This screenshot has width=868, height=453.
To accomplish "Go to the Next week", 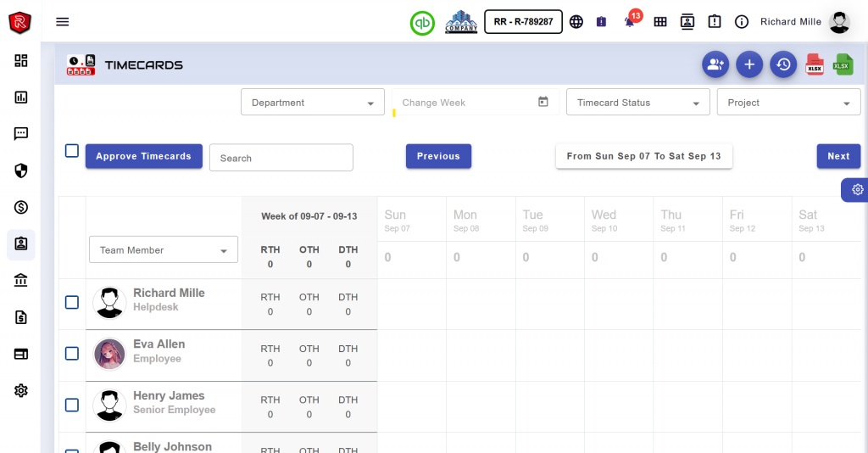I will pos(838,156).
